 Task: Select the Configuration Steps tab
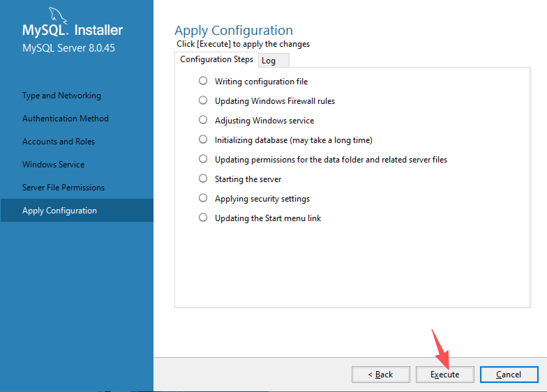tap(217, 59)
